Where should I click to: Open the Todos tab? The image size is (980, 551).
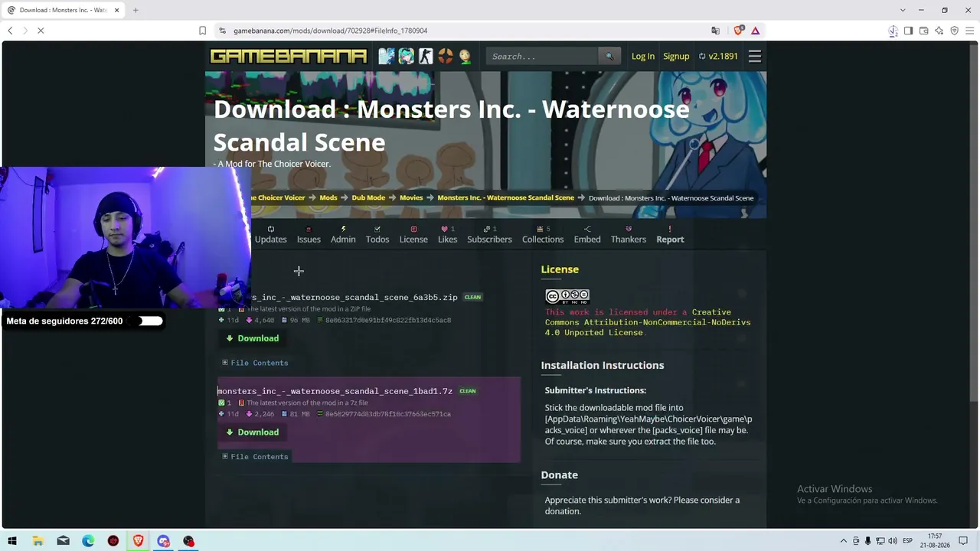(x=377, y=234)
